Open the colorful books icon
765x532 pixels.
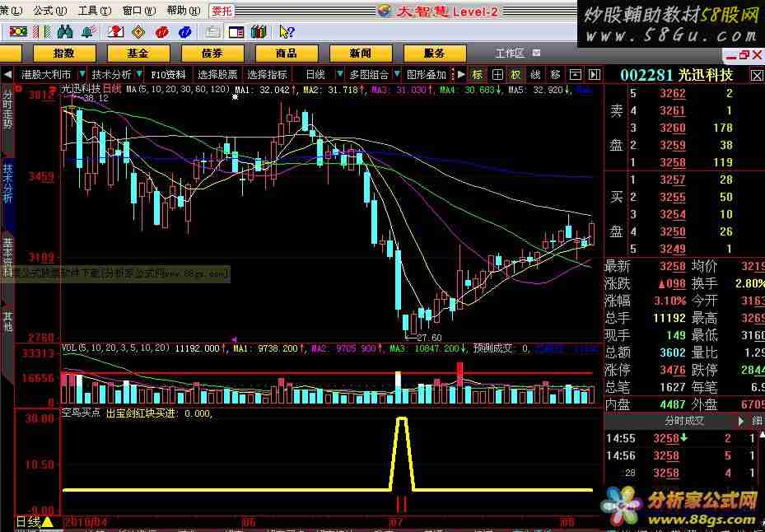[x=259, y=32]
